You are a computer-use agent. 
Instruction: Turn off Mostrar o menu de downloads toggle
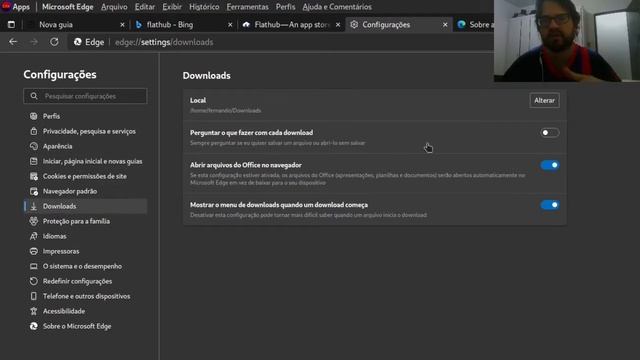coord(549,205)
